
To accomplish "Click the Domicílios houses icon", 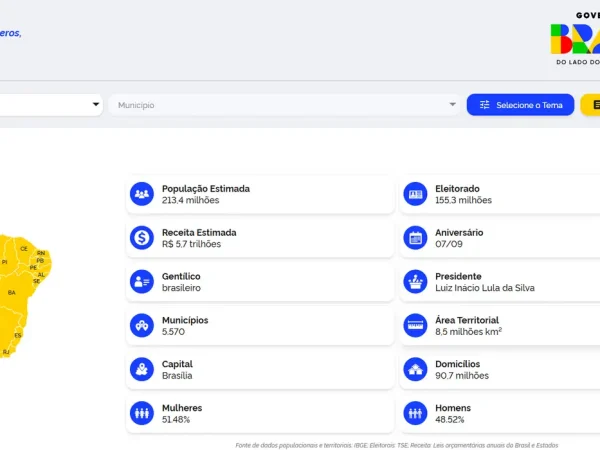I will (x=415, y=369).
